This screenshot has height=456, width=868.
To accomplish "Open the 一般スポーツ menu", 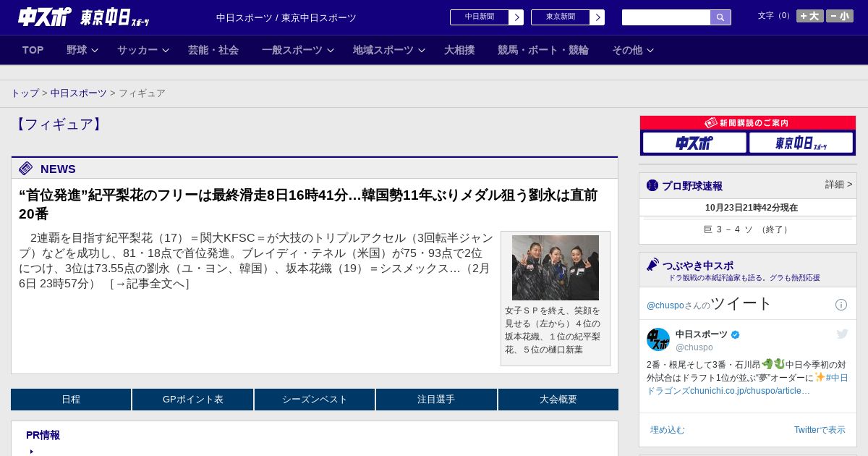I will 292,50.
